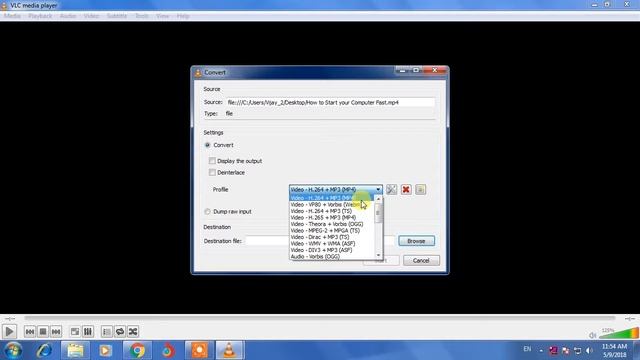Switch to VLC cone taskbar icon
The height and width of the screenshot is (360, 640).
[x=230, y=350]
